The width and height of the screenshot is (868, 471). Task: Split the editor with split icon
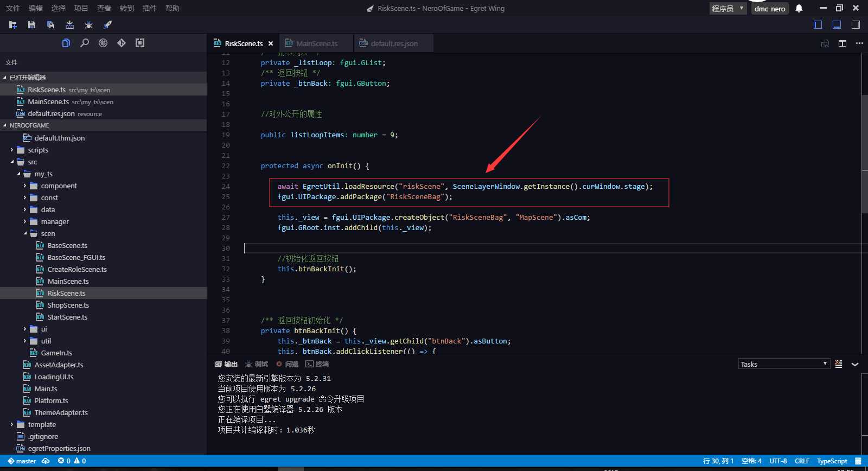[x=843, y=43]
